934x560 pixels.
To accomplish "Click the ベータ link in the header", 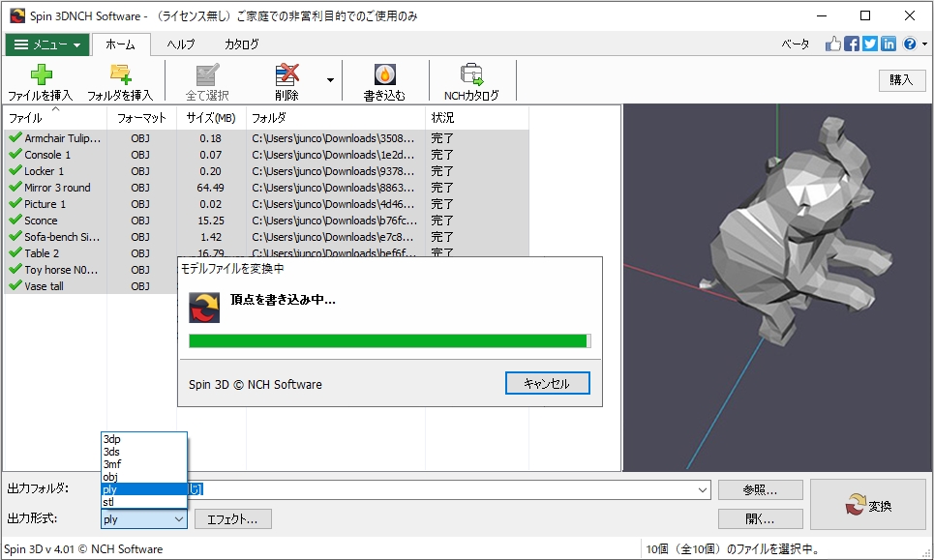I will (796, 44).
